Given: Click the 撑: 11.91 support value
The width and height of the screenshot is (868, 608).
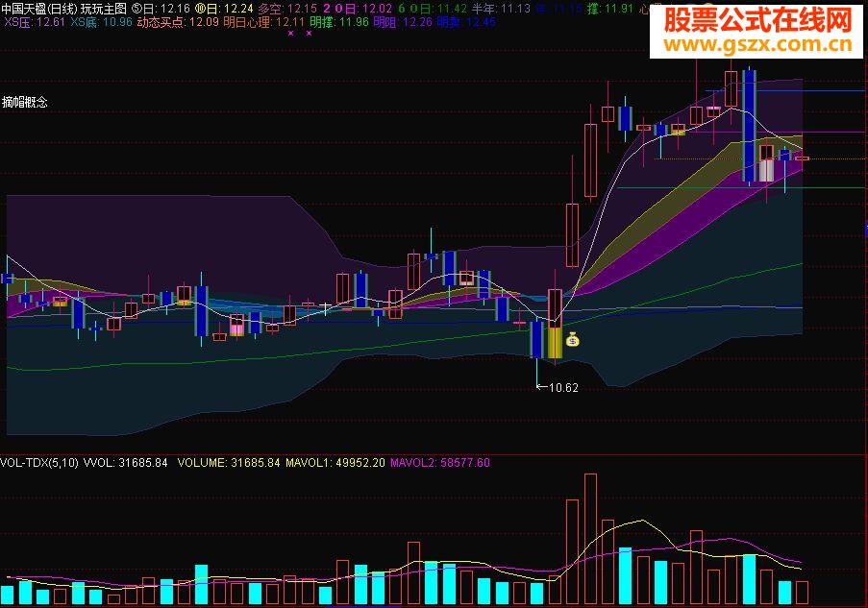Looking at the screenshot, I should [x=611, y=9].
